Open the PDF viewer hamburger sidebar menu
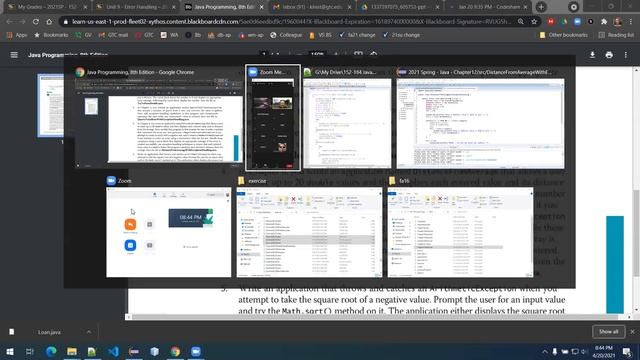Screen dimensions: 640x360 click(14, 55)
